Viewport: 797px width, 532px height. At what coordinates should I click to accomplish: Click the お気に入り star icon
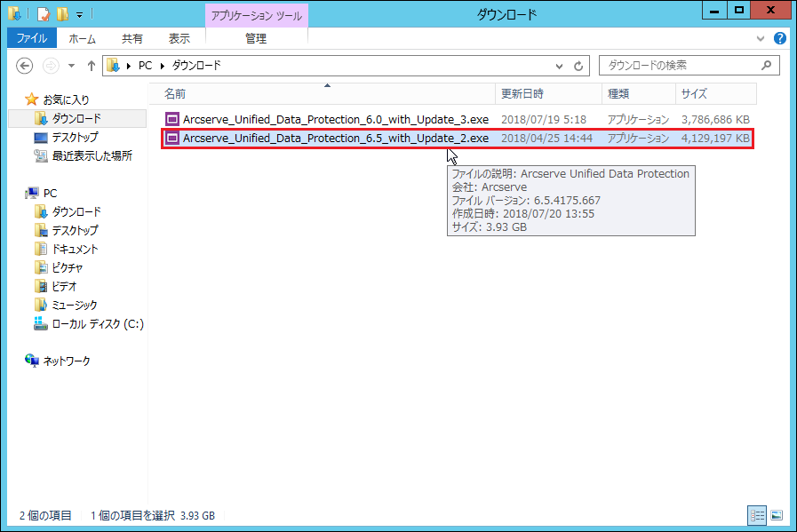tap(31, 99)
